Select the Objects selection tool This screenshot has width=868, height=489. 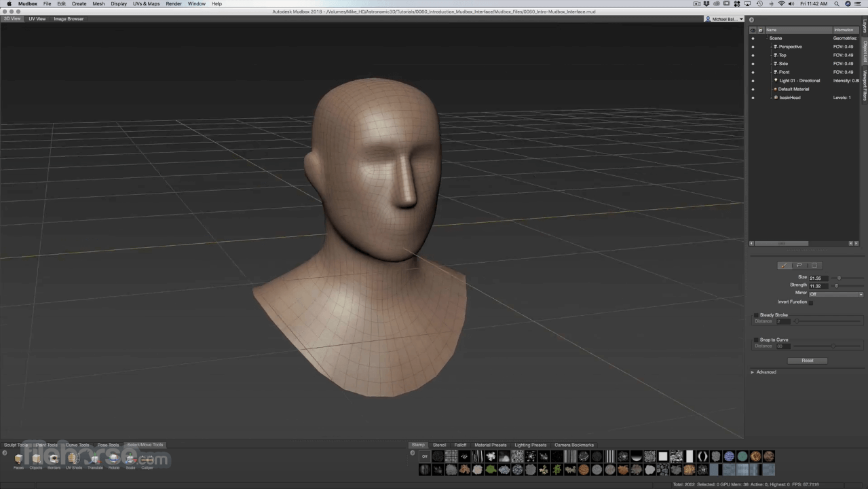pos(36,460)
